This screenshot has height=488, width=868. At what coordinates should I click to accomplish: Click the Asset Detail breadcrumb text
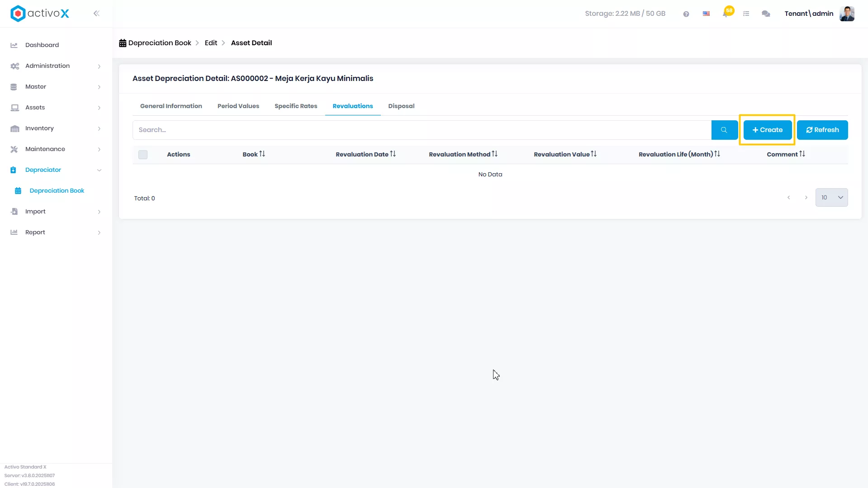251,43
